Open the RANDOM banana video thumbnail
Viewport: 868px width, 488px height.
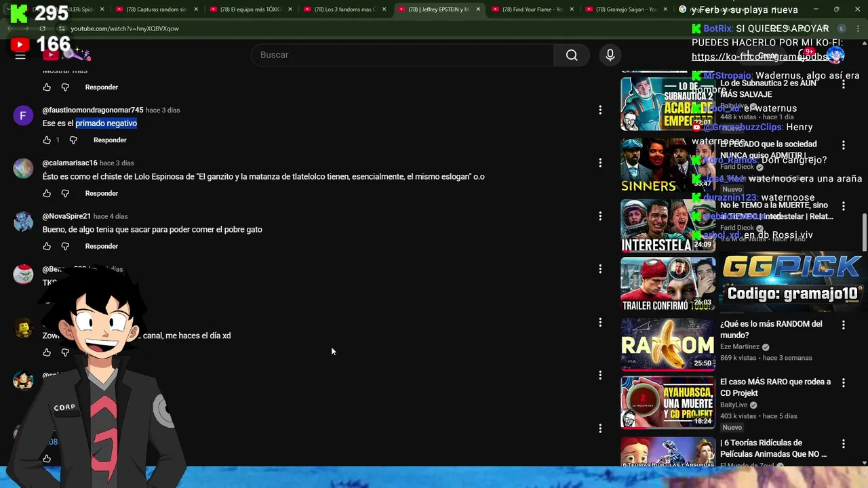coord(668,344)
